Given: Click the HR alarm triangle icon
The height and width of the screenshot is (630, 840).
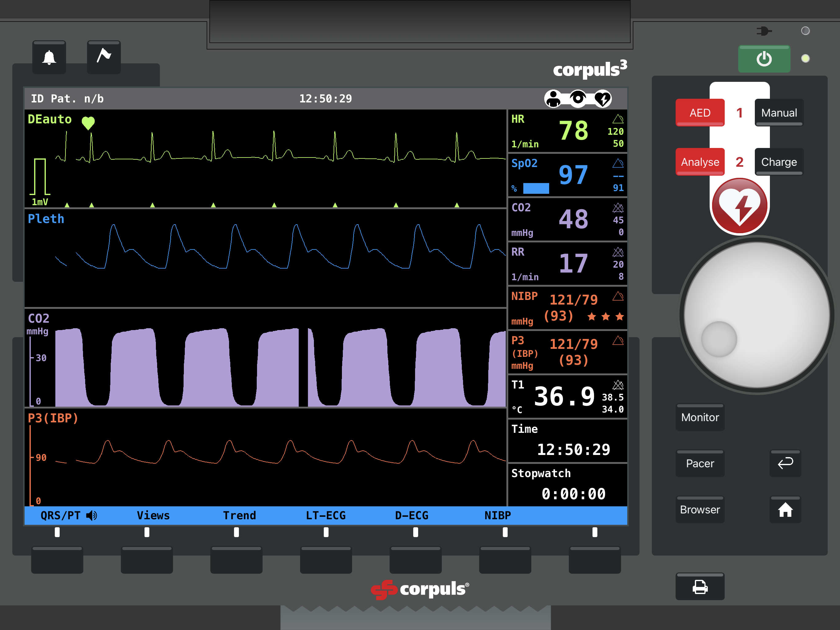Looking at the screenshot, I should pyautogui.click(x=618, y=119).
